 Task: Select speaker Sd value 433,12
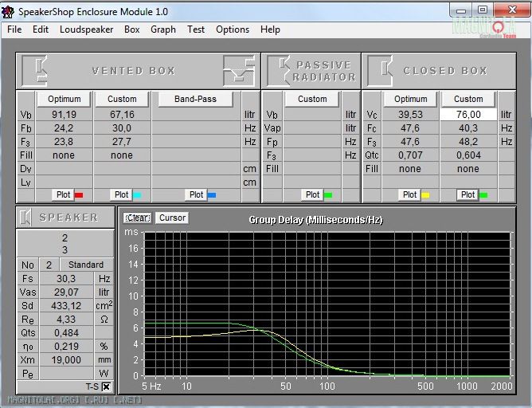click(x=66, y=306)
